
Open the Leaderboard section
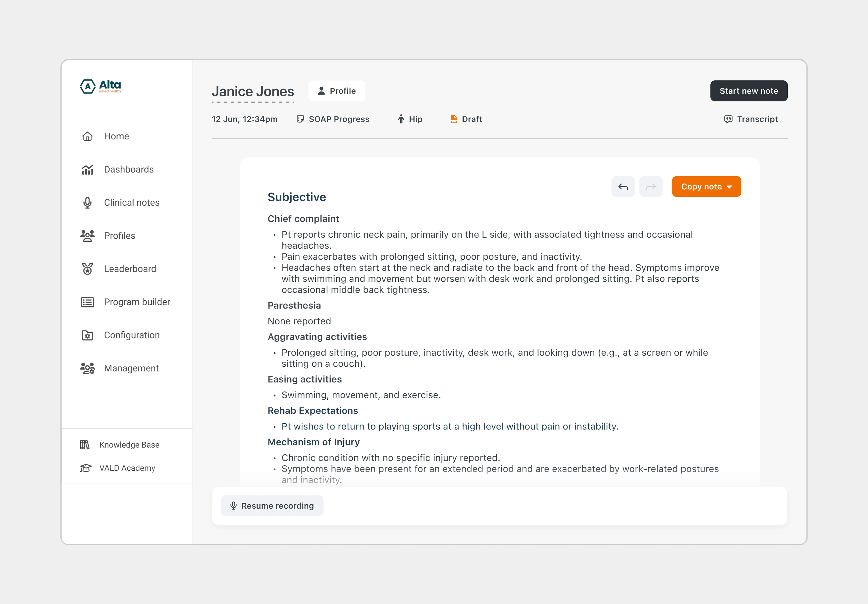130,269
